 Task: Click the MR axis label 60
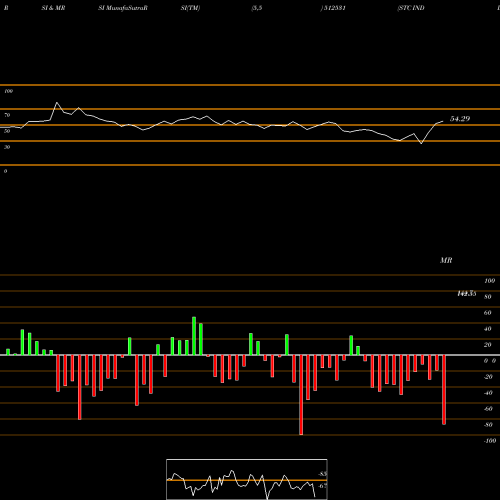(x=488, y=313)
